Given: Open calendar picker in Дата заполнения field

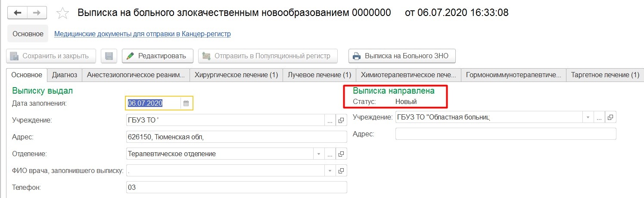Looking at the screenshot, I should (x=186, y=103).
